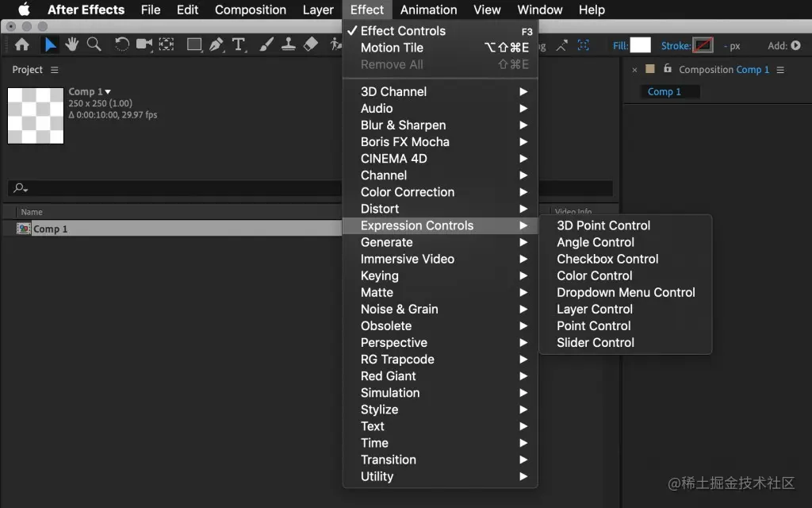Open the Stroke color swatch

(703, 45)
